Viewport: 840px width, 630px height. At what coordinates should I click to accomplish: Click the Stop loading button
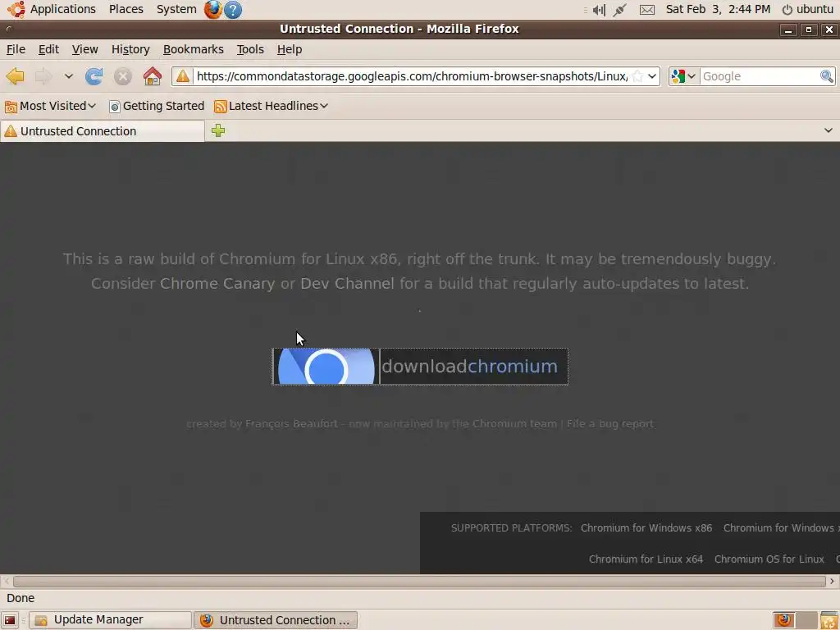tap(123, 76)
